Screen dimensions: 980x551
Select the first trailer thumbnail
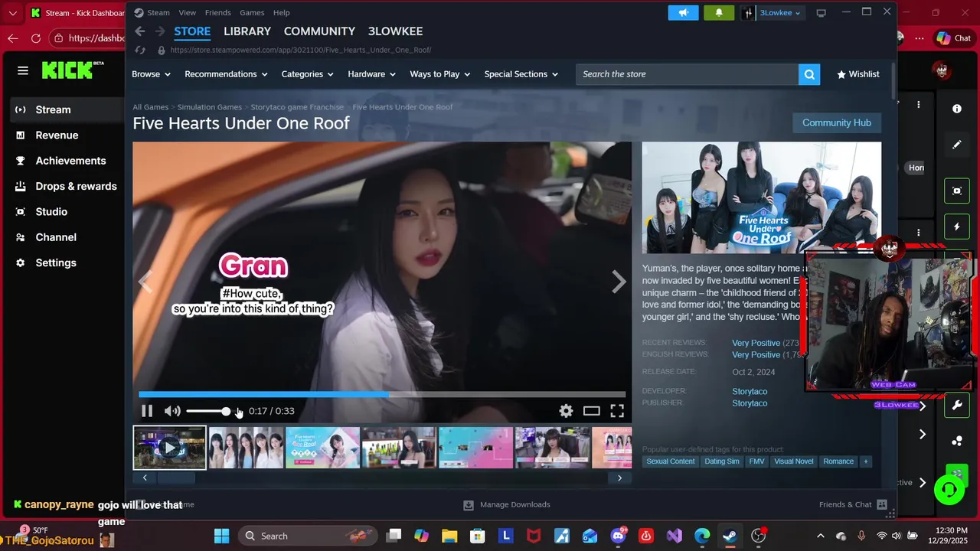tap(169, 448)
